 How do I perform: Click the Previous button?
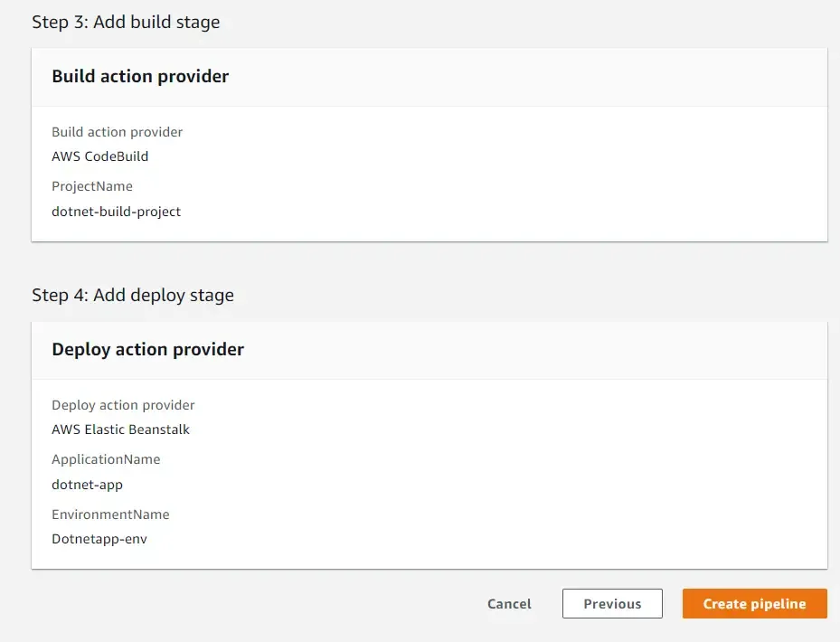point(612,603)
